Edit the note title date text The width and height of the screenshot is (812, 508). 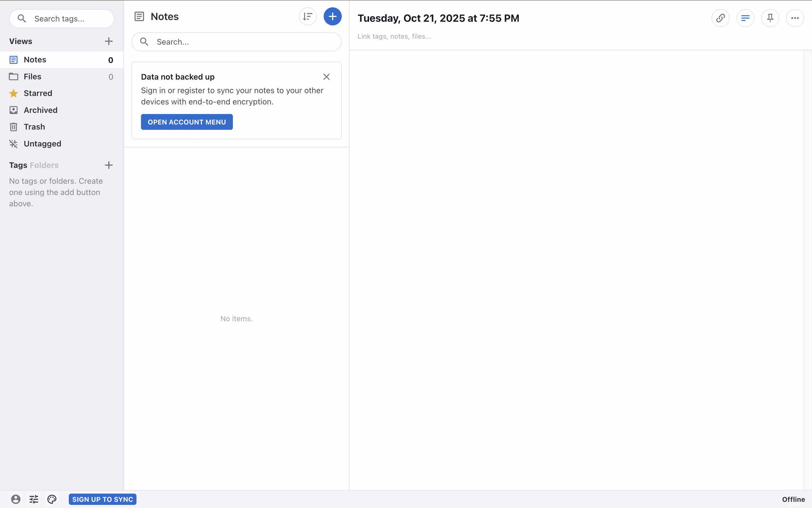438,18
